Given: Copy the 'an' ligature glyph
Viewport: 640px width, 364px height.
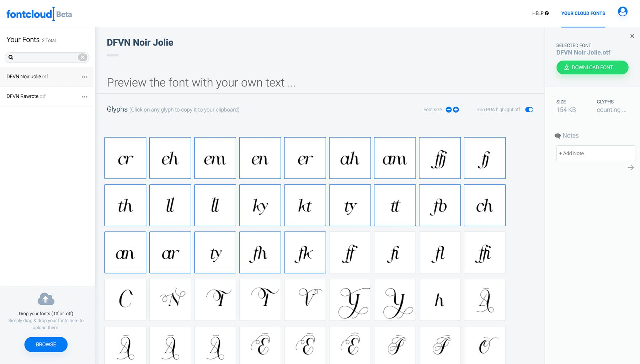Looking at the screenshot, I should point(125,252).
